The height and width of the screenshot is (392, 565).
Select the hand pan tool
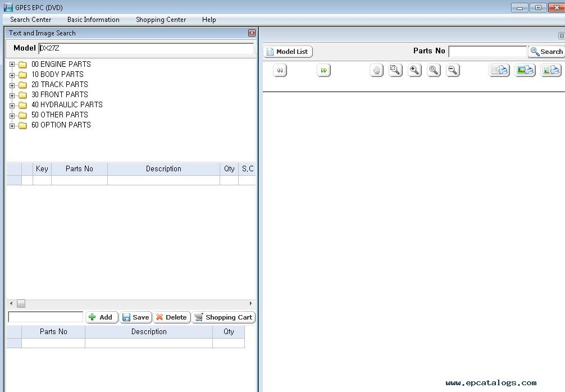[376, 70]
